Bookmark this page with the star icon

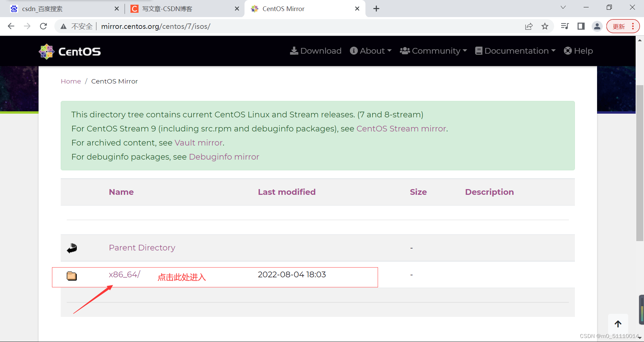545,26
